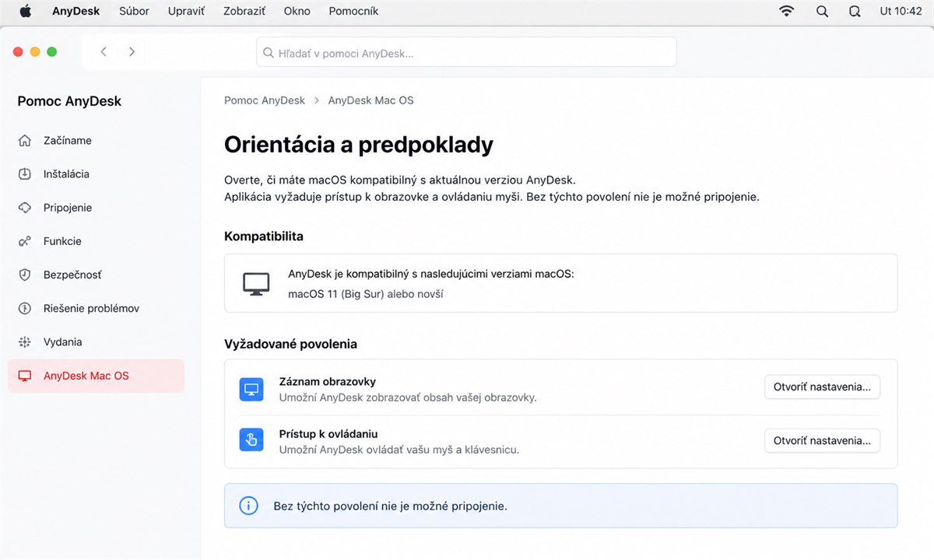Select Funkcie in the sidebar
Image resolution: width=934 pixels, height=560 pixels.
point(96,241)
